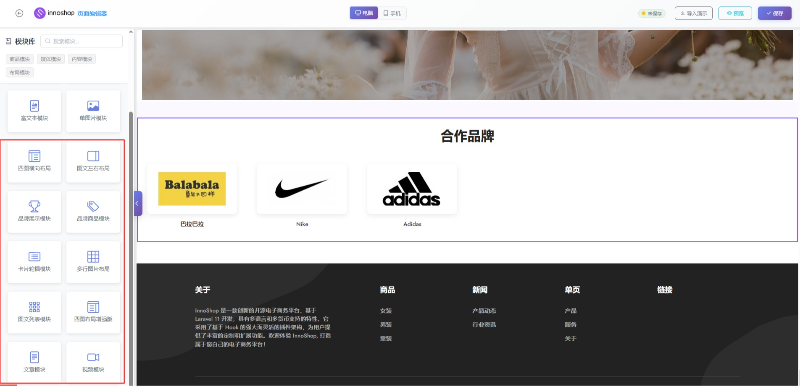
Task: Add the module left of 图文左右布局
Action: (x=34, y=161)
